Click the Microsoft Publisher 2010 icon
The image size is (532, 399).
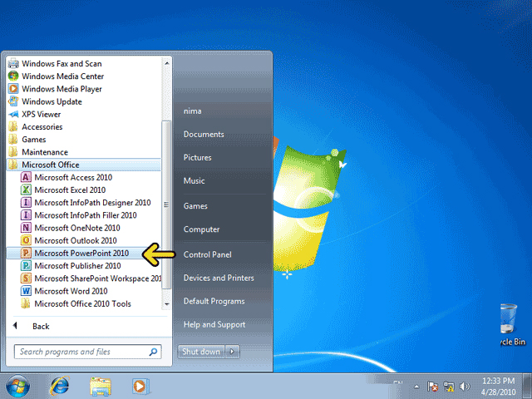[26, 266]
